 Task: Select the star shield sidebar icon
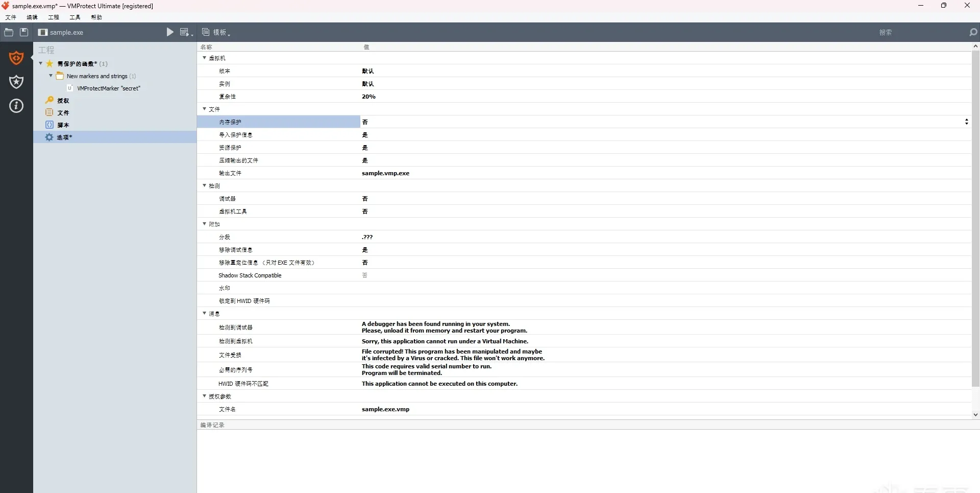pos(16,82)
